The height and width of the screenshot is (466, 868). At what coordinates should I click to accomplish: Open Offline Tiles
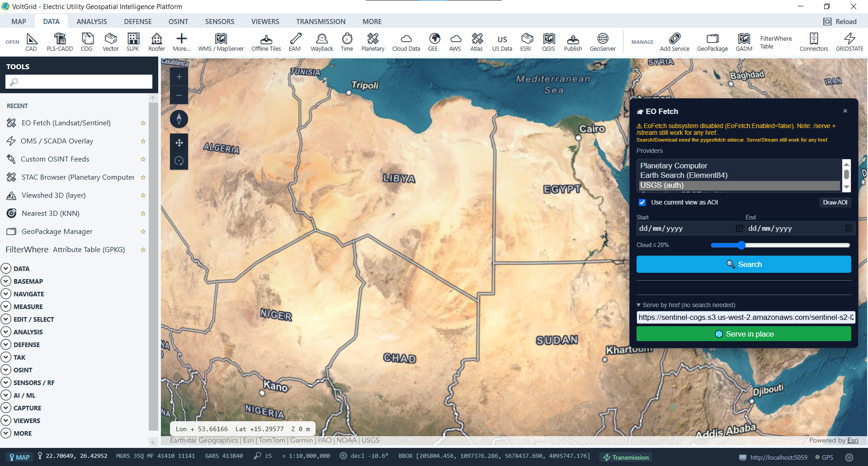pyautogui.click(x=266, y=42)
